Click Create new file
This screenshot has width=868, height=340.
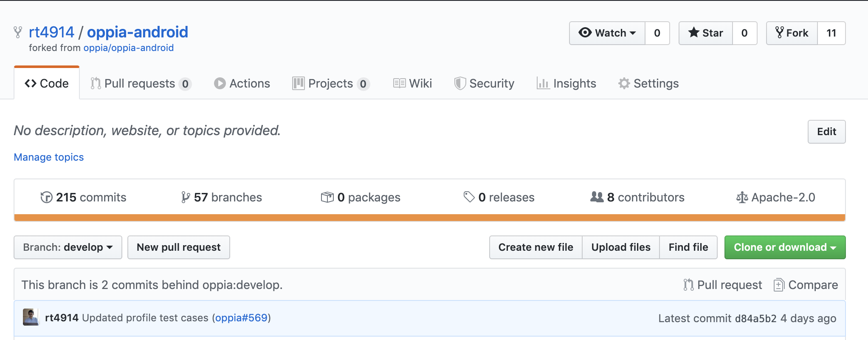[x=536, y=247]
